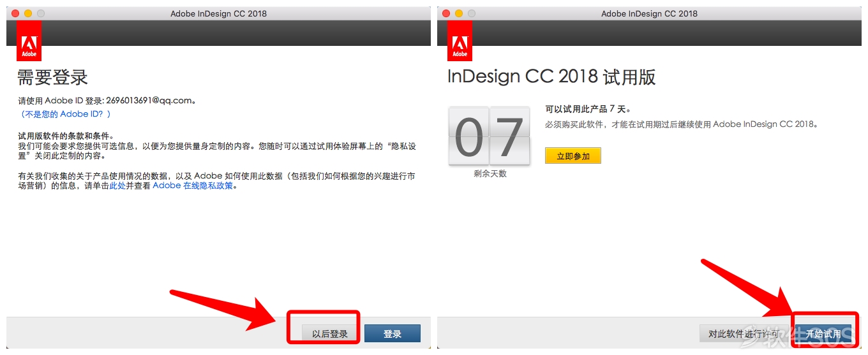
Task: Minimize the InDesign trial window
Action: [x=459, y=13]
